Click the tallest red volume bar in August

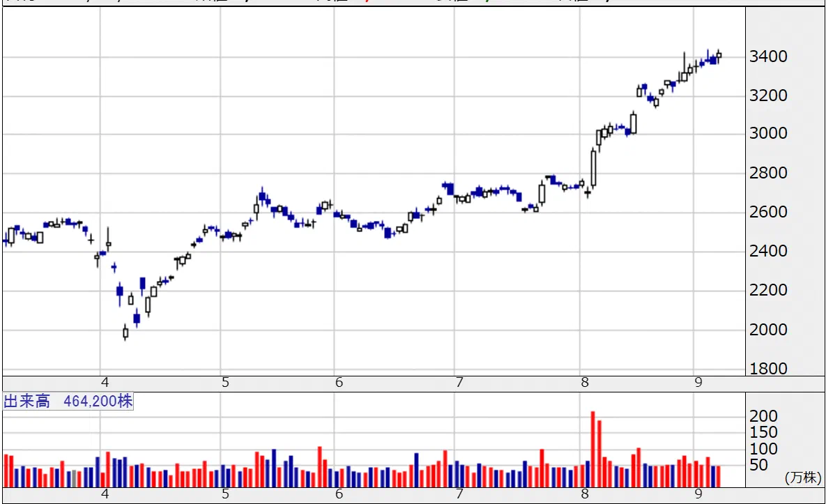(593, 449)
